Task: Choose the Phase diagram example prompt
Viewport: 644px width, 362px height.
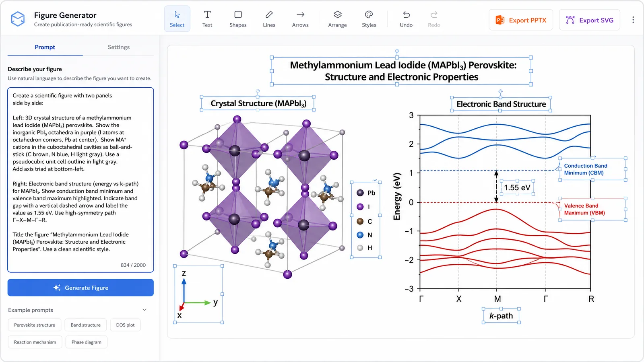Action: pos(87,342)
